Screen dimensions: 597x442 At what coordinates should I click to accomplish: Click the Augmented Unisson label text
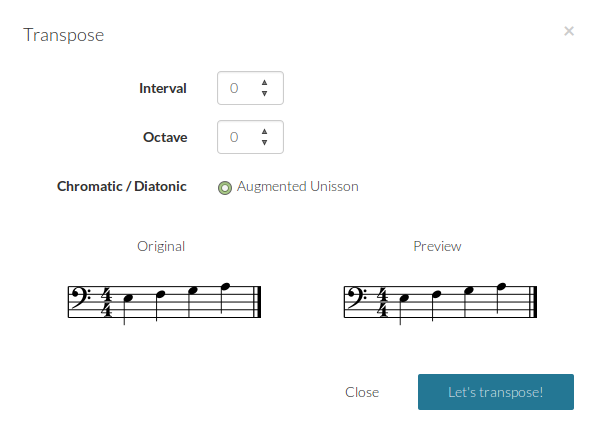coord(298,187)
